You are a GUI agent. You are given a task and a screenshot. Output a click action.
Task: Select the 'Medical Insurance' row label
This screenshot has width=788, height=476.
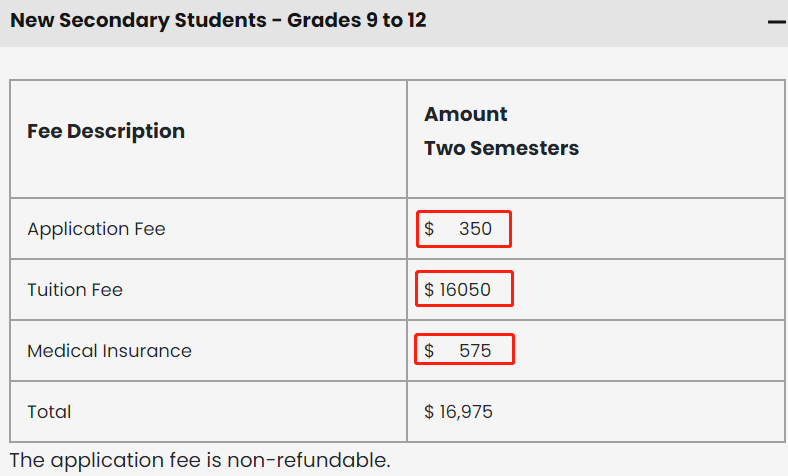[109, 351]
